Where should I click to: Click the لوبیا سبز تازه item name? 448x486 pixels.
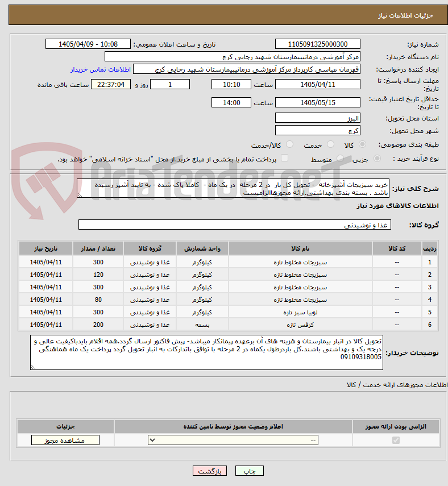coord(300,313)
